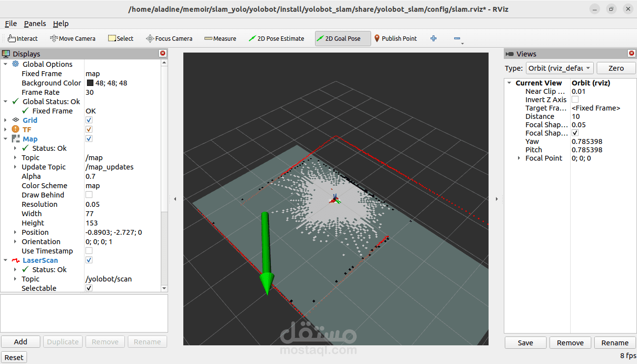Choose the Select tool
Screen dimensions: 637x364
click(x=120, y=38)
